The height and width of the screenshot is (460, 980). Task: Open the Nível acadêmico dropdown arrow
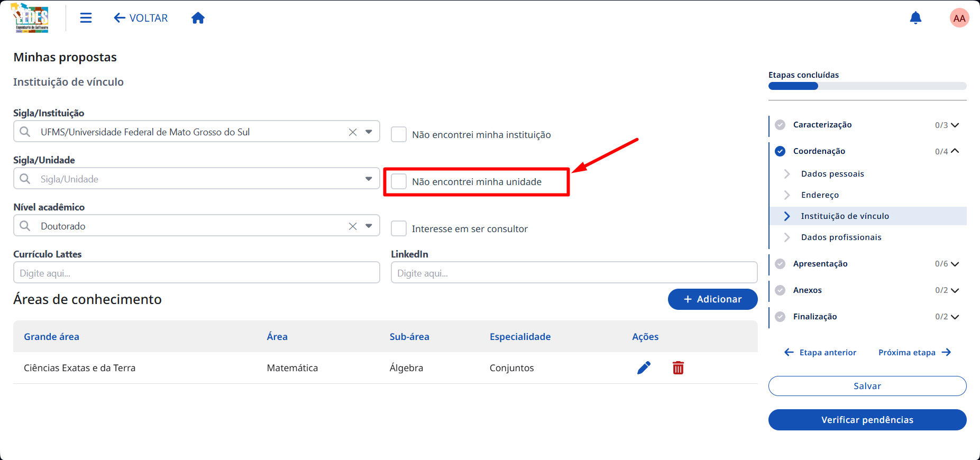(x=369, y=226)
